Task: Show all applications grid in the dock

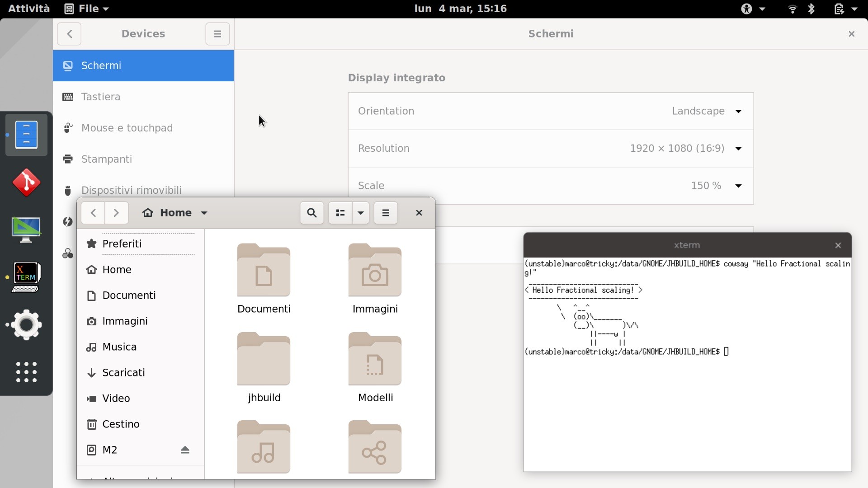Action: [26, 373]
